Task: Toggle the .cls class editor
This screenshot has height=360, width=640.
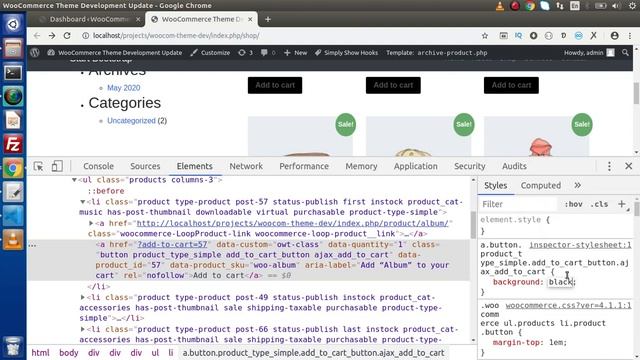Action: coord(599,204)
